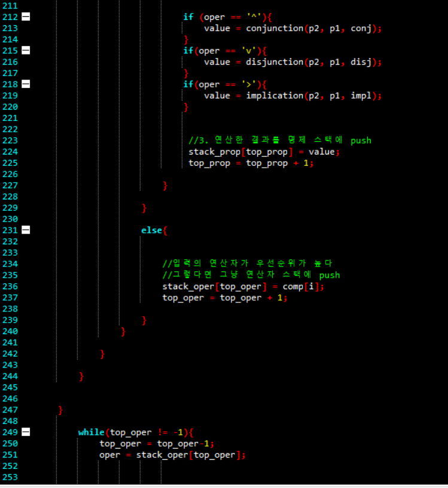Screen dimensions: 448x488
Task: Click the 'v' character literal on line 215
Action: [249, 50]
